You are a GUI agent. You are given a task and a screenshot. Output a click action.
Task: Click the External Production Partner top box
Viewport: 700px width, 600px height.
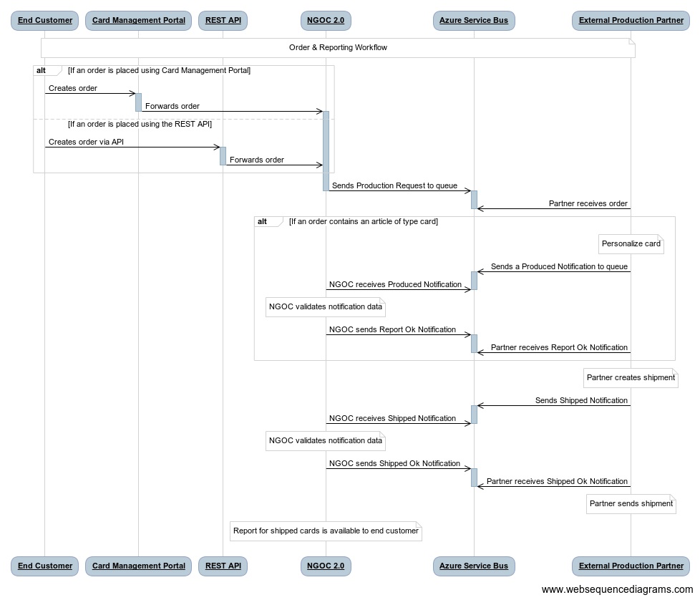coord(631,20)
